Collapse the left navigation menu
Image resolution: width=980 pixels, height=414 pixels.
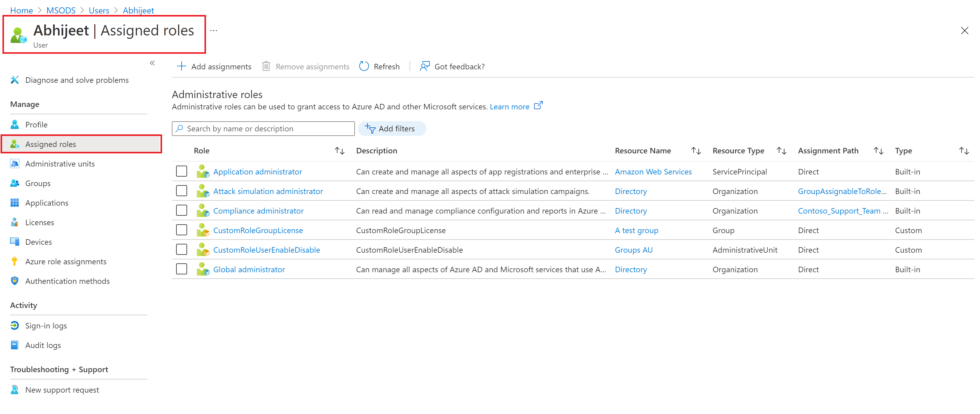(152, 63)
